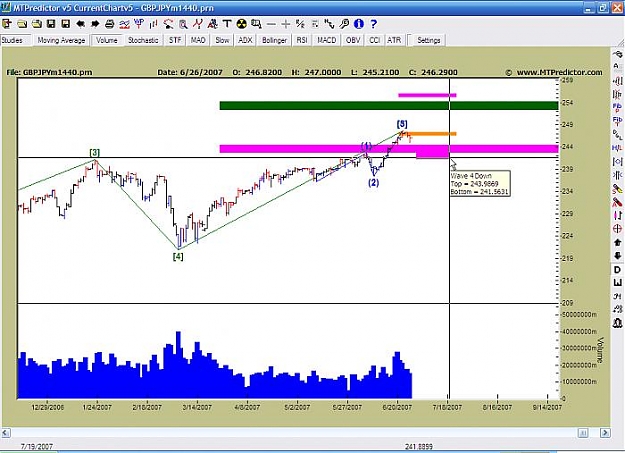The height and width of the screenshot is (453, 625).
Task: Click the bell alert sidebar icon
Action: [617, 323]
